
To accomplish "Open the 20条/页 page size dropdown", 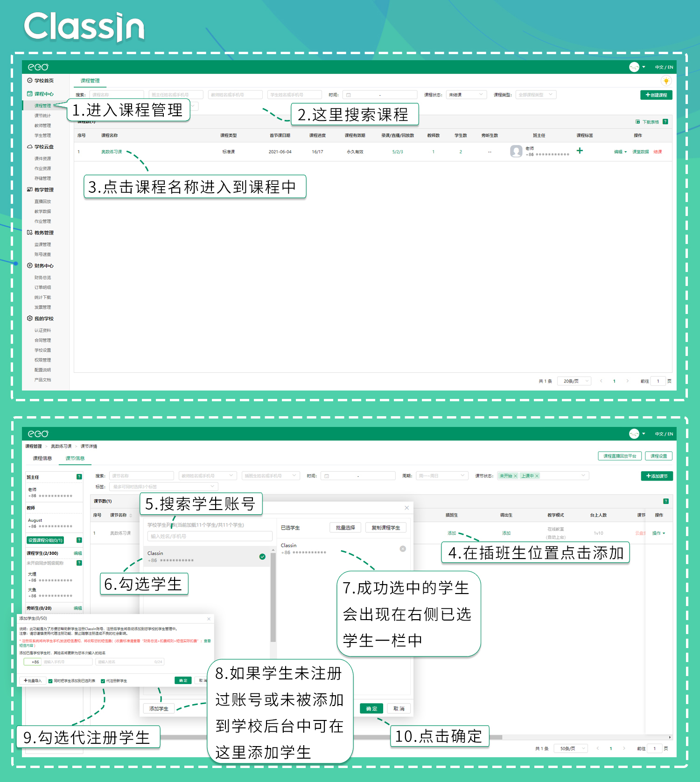I will tap(574, 381).
